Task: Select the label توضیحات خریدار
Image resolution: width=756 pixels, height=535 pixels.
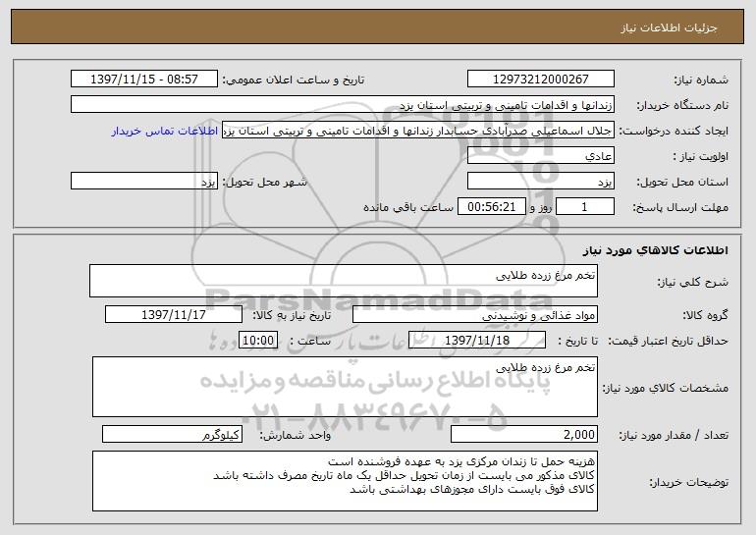Action: pyautogui.click(x=689, y=481)
